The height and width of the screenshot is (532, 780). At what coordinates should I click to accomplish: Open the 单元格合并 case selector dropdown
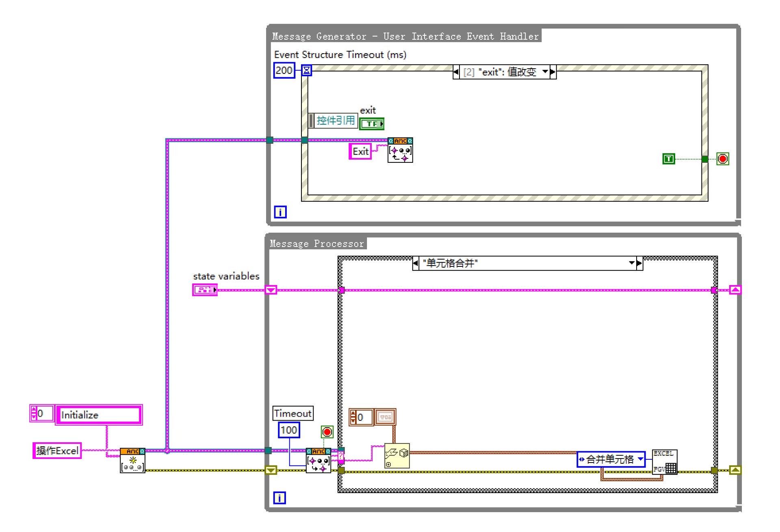pyautogui.click(x=632, y=263)
